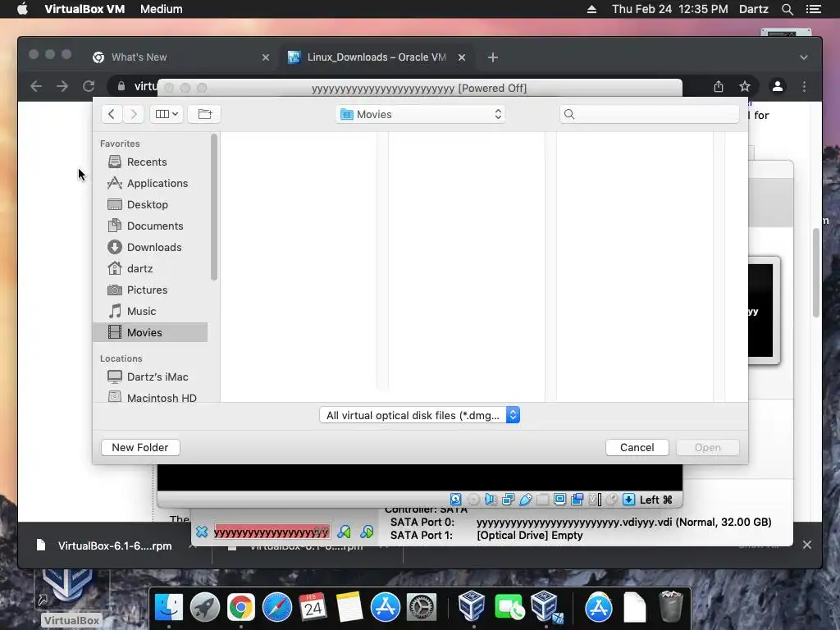Click the Spotlight search icon in the menu bar
The height and width of the screenshot is (630, 840).
coord(787,9)
